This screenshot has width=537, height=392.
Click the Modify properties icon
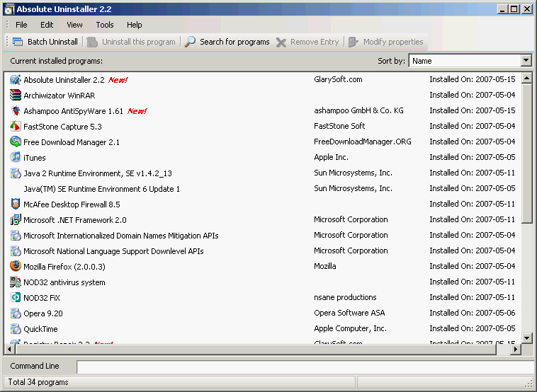[353, 42]
